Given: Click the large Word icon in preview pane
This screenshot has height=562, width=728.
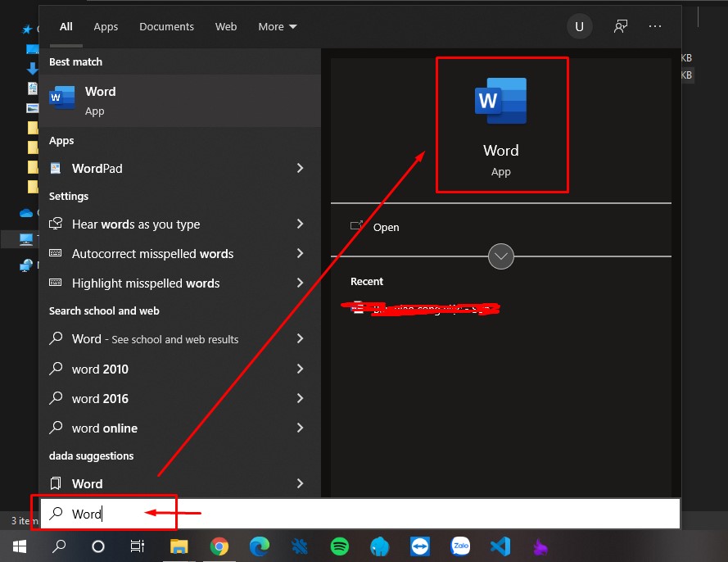Looking at the screenshot, I should [500, 100].
